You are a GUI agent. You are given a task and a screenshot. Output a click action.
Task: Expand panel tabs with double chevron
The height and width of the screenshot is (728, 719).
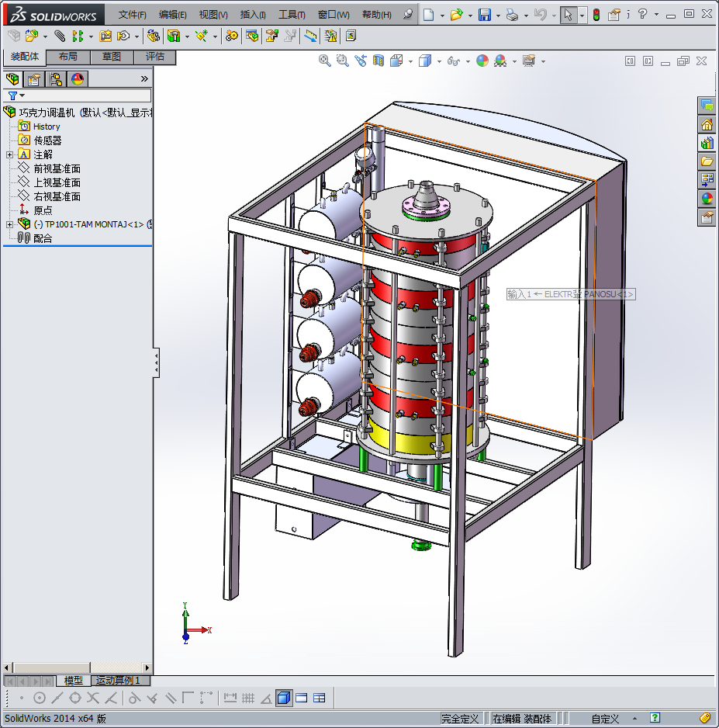pyautogui.click(x=144, y=79)
